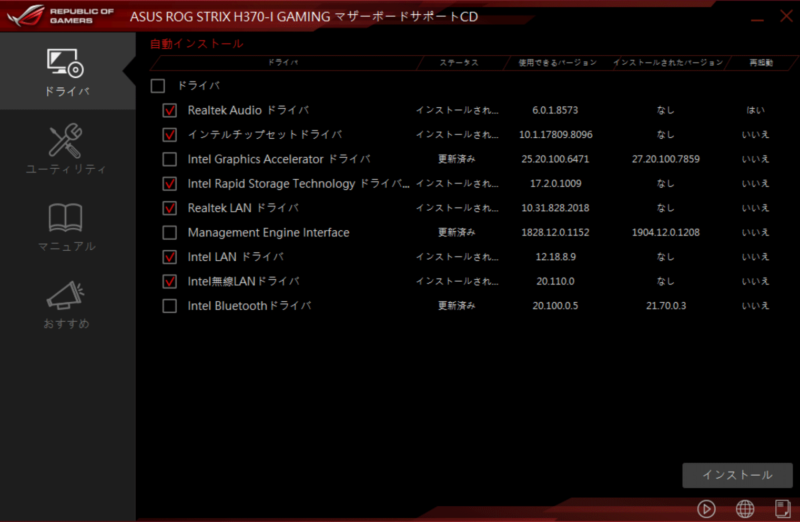Click version 10.1.17809.8096 cell

[556, 135]
